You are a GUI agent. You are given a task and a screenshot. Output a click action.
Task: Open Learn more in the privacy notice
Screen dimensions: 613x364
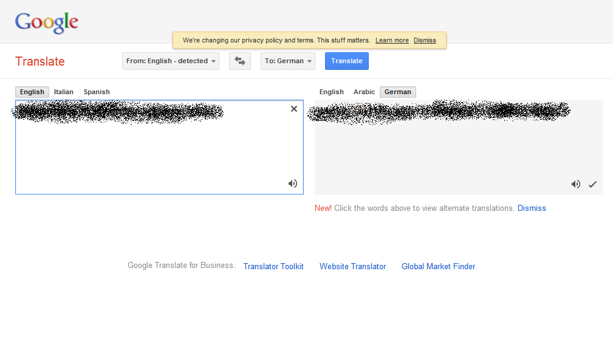click(x=392, y=40)
